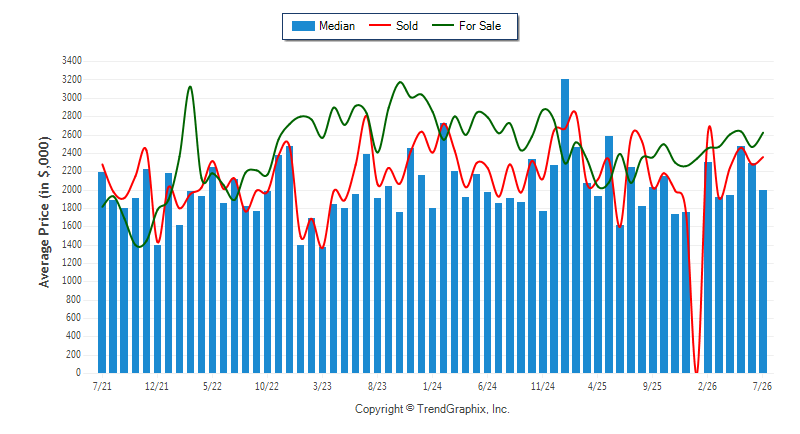
Task: Select the tallest bar above 3200
Action: tap(565, 226)
